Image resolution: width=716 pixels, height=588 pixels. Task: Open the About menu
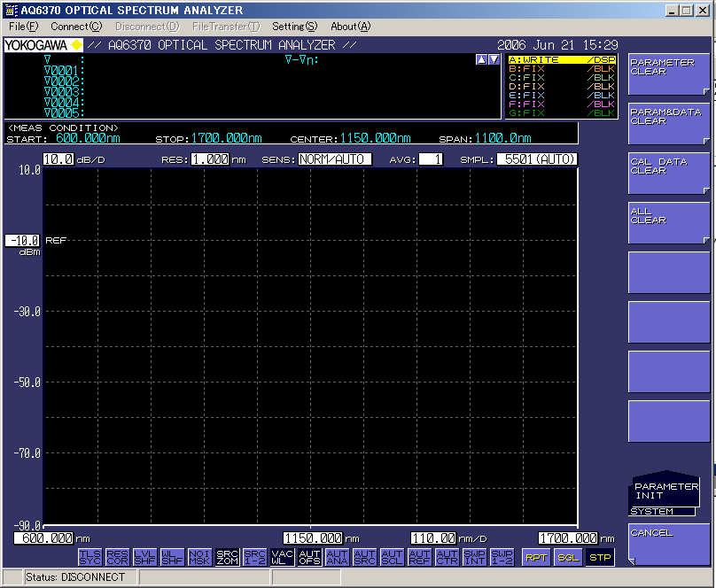pos(351,27)
